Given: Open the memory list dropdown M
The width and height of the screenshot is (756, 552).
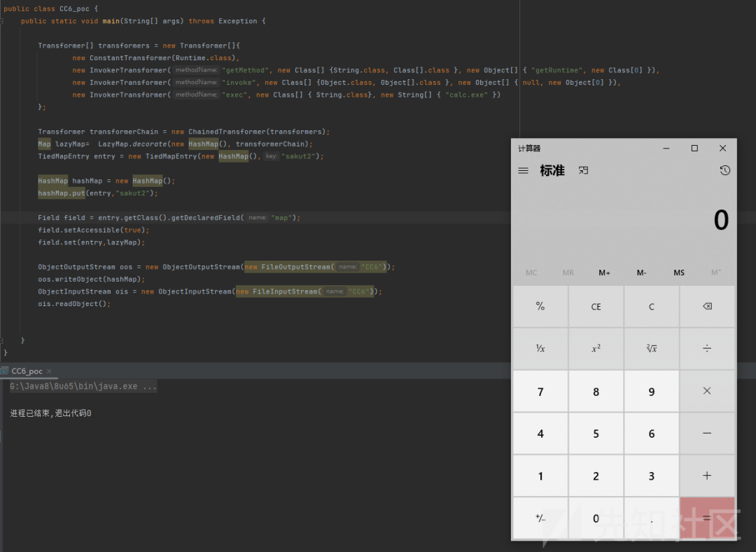Looking at the screenshot, I should click(x=716, y=272).
